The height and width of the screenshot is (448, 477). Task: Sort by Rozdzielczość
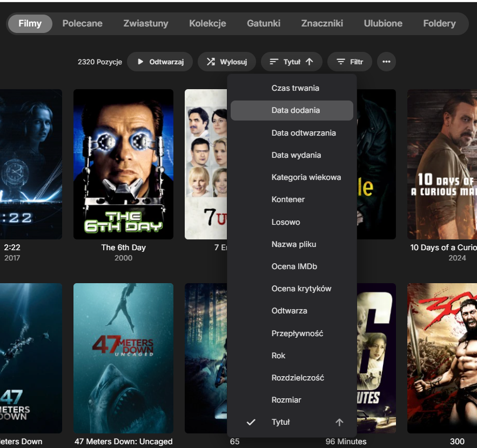[x=292, y=378]
